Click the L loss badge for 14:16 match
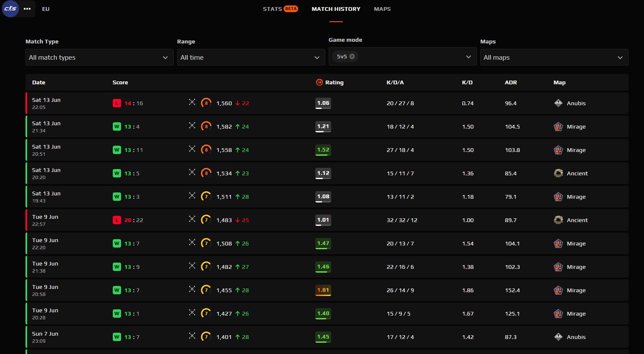Screen dimensions: 644x354 coord(117,103)
